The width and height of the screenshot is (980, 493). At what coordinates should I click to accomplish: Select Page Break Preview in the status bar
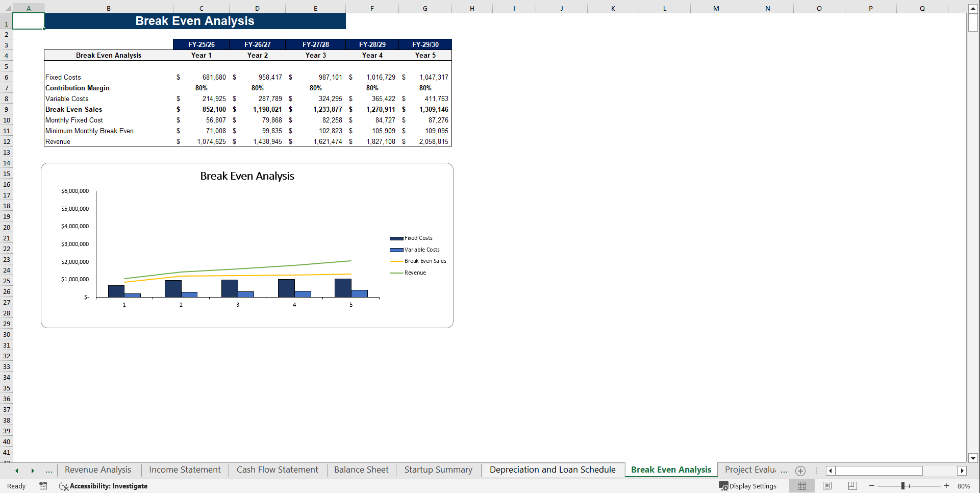852,486
